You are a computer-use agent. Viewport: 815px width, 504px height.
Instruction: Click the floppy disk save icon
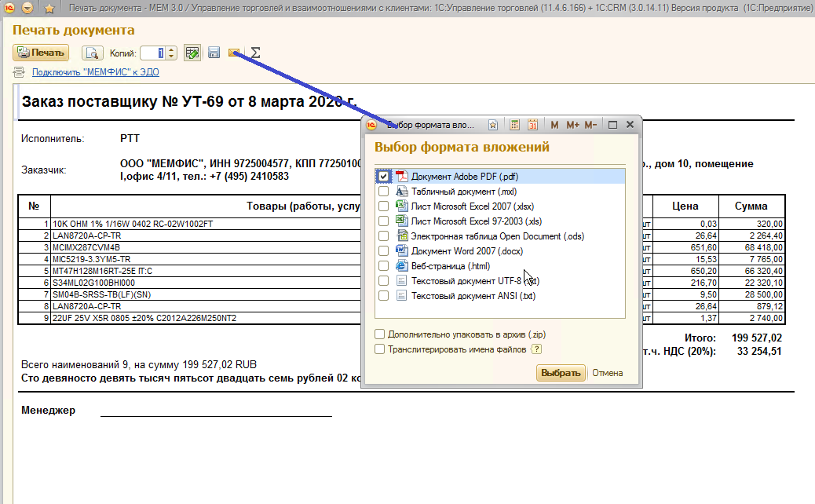pos(213,53)
